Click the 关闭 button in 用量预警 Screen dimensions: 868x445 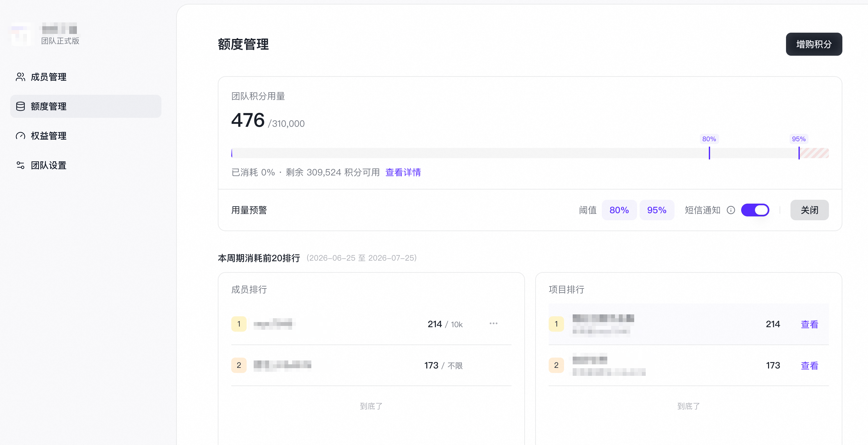[809, 210]
